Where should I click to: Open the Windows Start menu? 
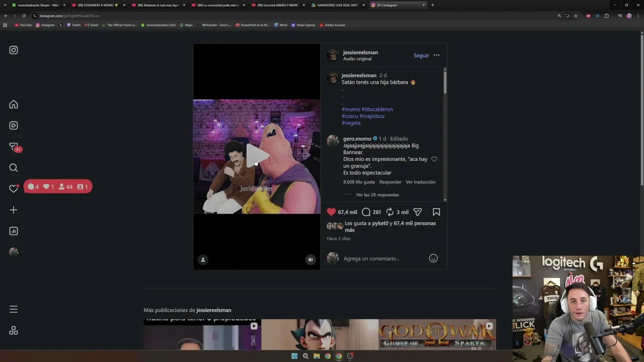pos(294,356)
